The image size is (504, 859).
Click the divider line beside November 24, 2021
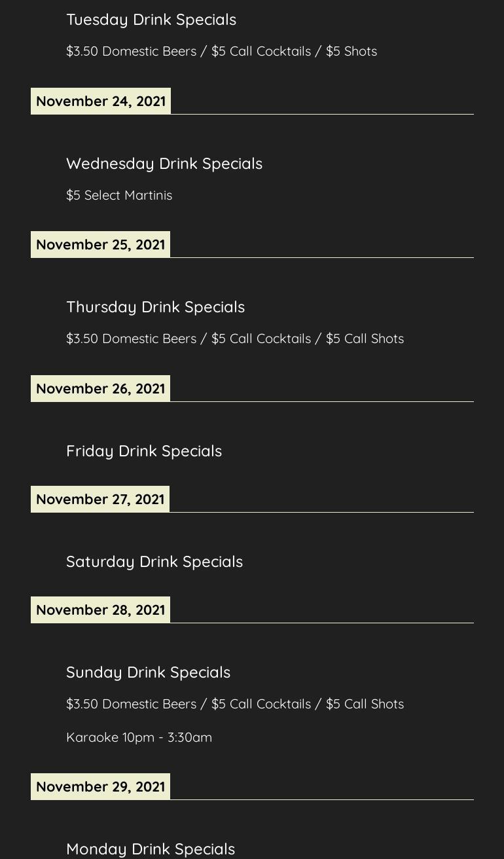pyautogui.click(x=322, y=114)
